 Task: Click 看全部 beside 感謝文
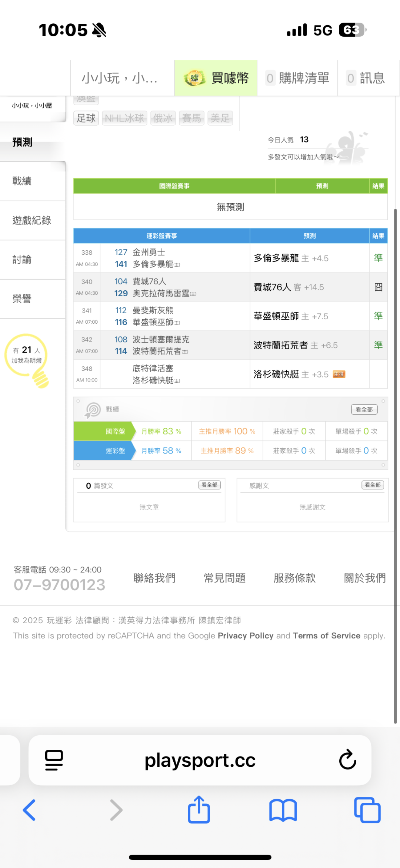pos(373,485)
